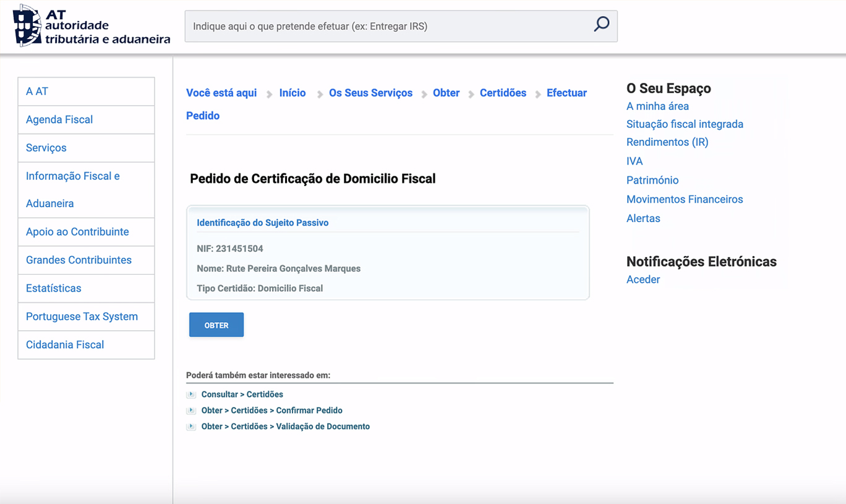Open Movimentos Financeiros link

click(685, 200)
